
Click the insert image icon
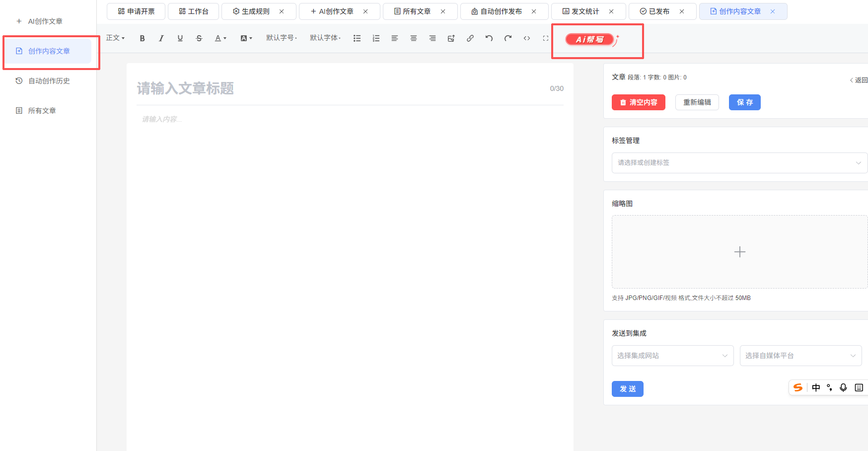(451, 38)
